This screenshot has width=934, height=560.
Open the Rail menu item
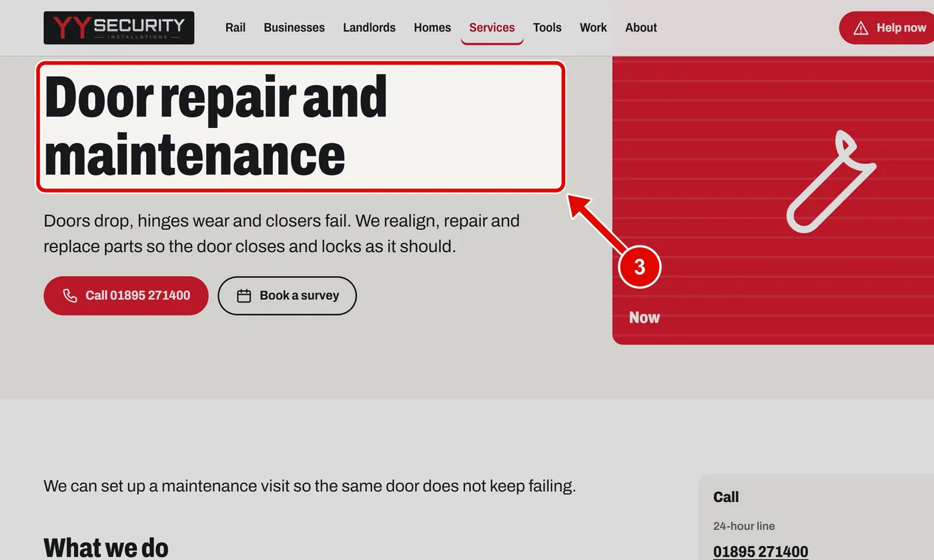coord(236,28)
